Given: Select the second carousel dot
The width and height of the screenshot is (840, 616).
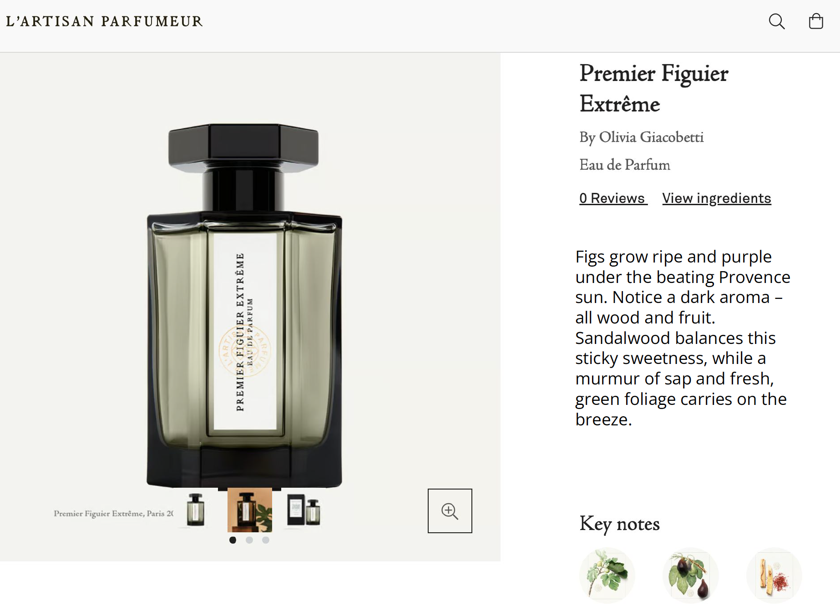Looking at the screenshot, I should point(249,540).
